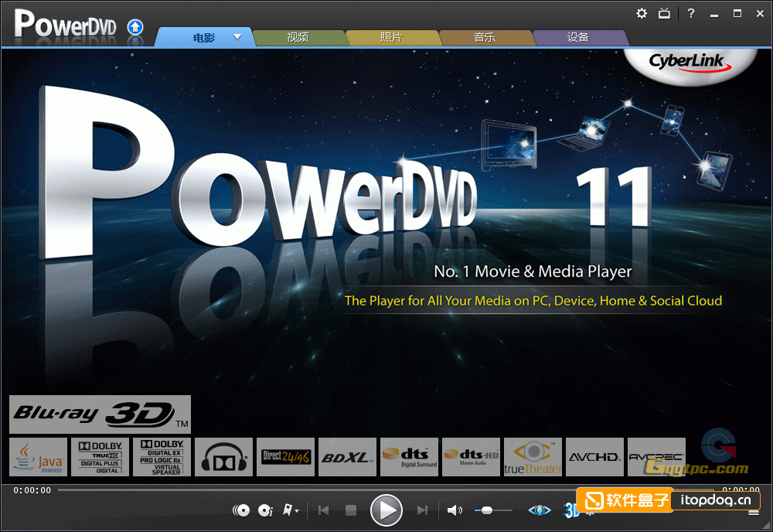This screenshot has height=532, width=773.
Task: Adjust the volume slider
Action: 486,510
